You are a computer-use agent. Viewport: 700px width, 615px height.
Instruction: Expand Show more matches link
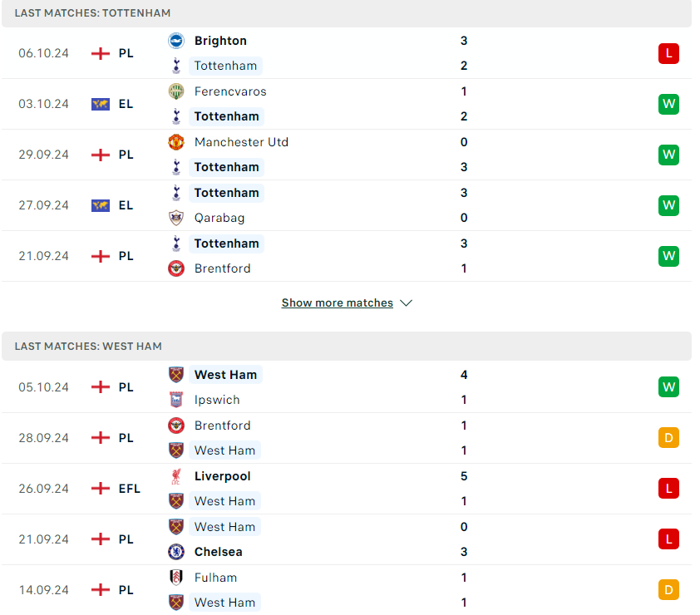pyautogui.click(x=337, y=303)
